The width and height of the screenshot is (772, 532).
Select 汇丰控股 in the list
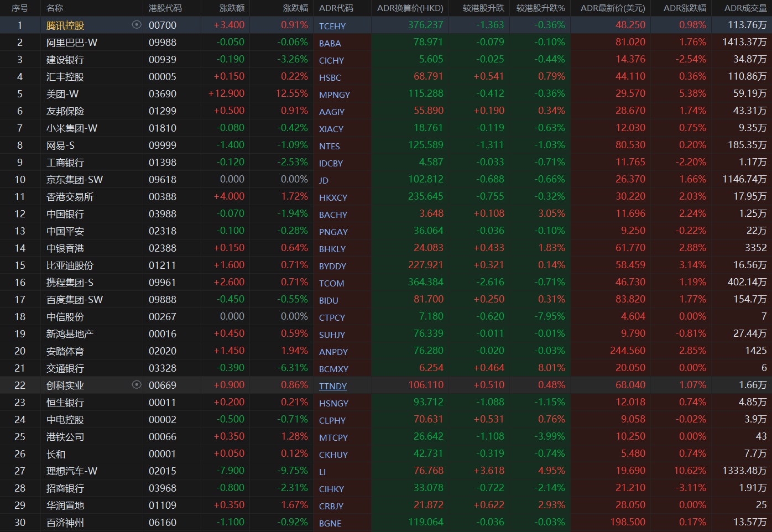pos(65,77)
